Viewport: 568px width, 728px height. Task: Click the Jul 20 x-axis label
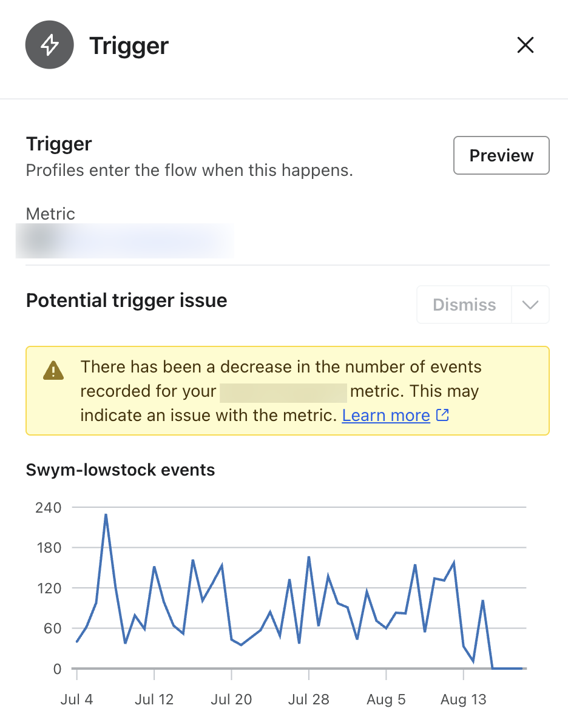click(x=231, y=699)
